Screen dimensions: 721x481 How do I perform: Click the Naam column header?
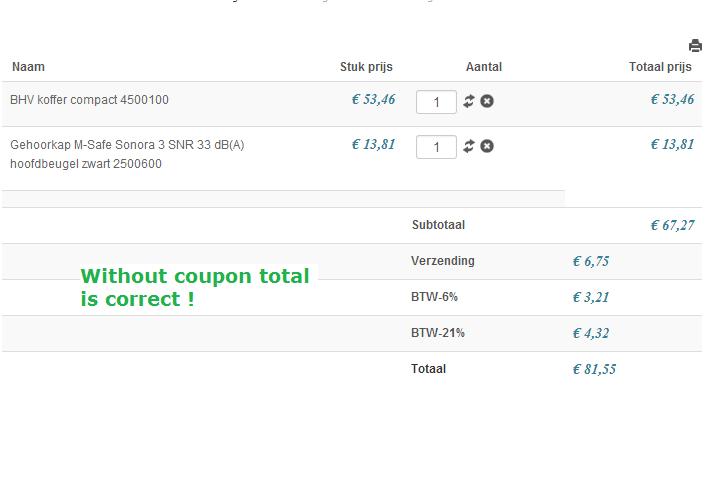(x=28, y=67)
